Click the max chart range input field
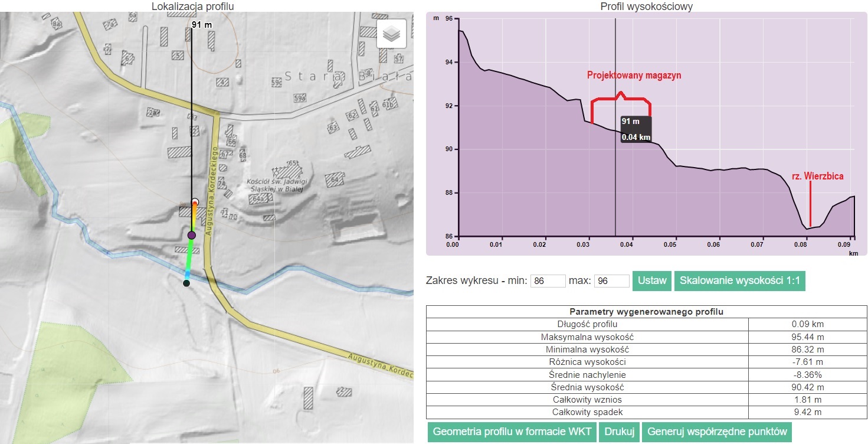 tap(611, 281)
